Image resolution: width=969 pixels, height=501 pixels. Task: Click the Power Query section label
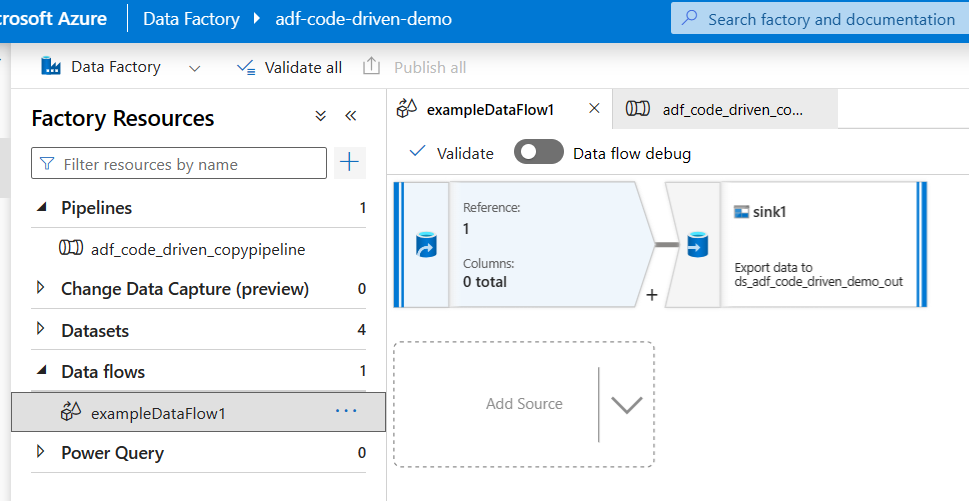click(112, 453)
